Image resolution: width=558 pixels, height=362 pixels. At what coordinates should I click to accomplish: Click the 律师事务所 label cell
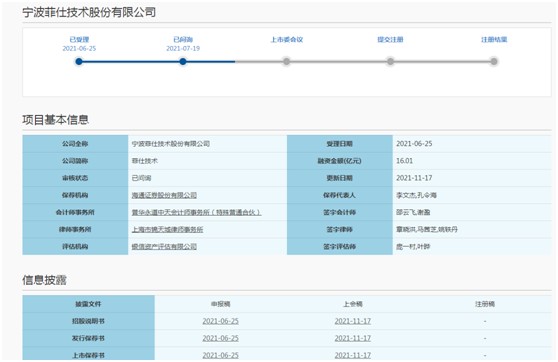(x=75, y=229)
